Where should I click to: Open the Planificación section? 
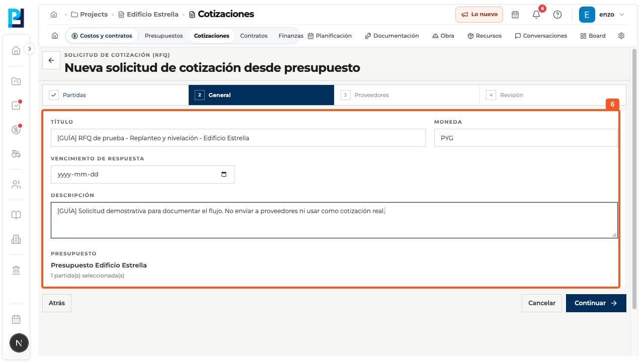pyautogui.click(x=330, y=36)
